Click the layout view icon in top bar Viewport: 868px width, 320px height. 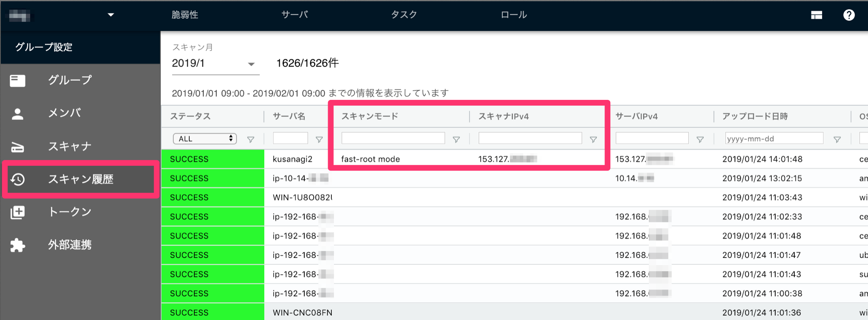click(x=816, y=15)
